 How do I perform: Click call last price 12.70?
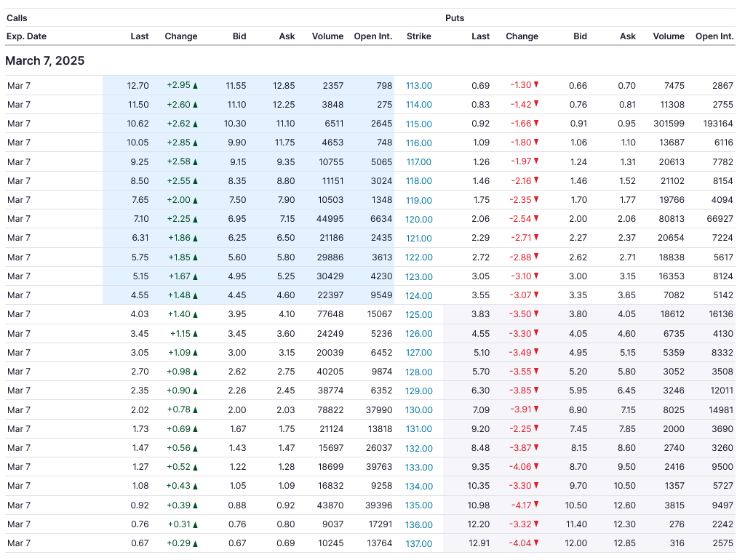pyautogui.click(x=138, y=86)
